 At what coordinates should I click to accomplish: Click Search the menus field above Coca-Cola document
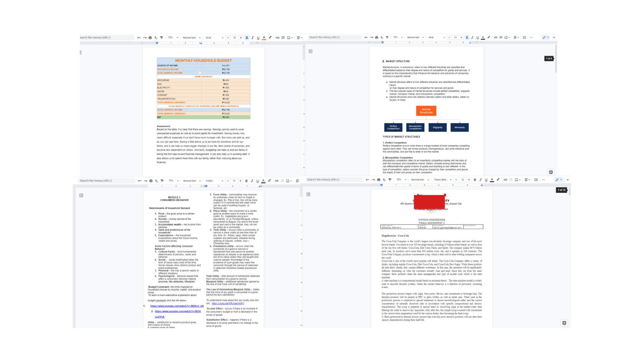(334, 180)
